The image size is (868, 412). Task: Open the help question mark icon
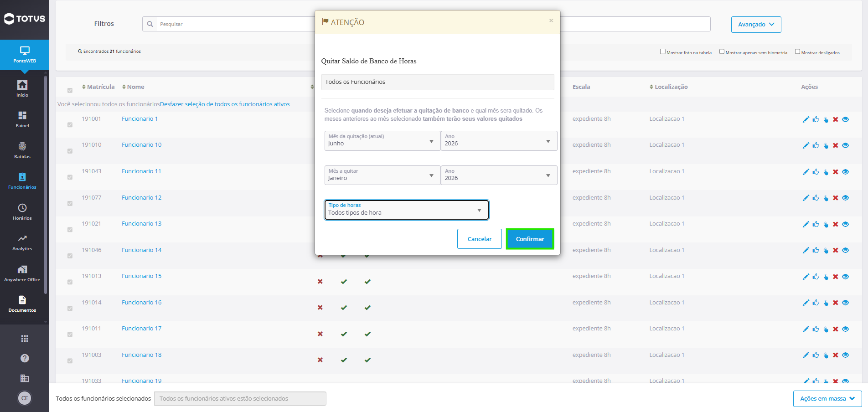coord(25,358)
